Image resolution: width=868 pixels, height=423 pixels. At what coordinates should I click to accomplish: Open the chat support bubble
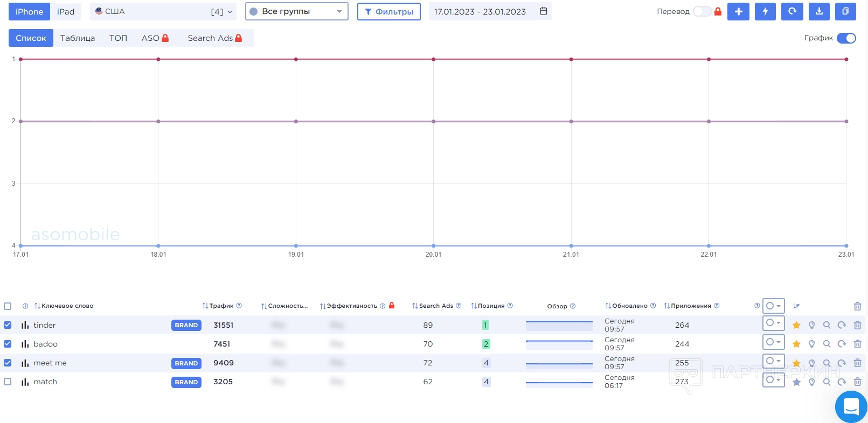851,406
